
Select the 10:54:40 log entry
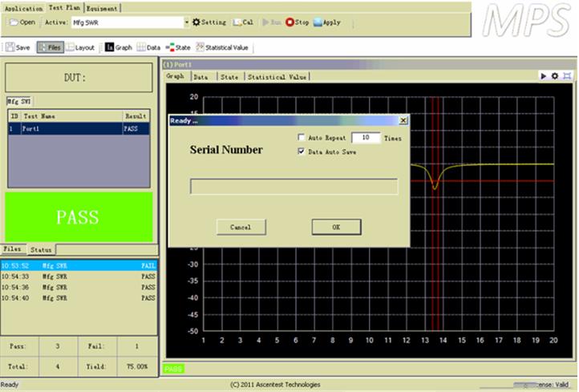(x=79, y=297)
